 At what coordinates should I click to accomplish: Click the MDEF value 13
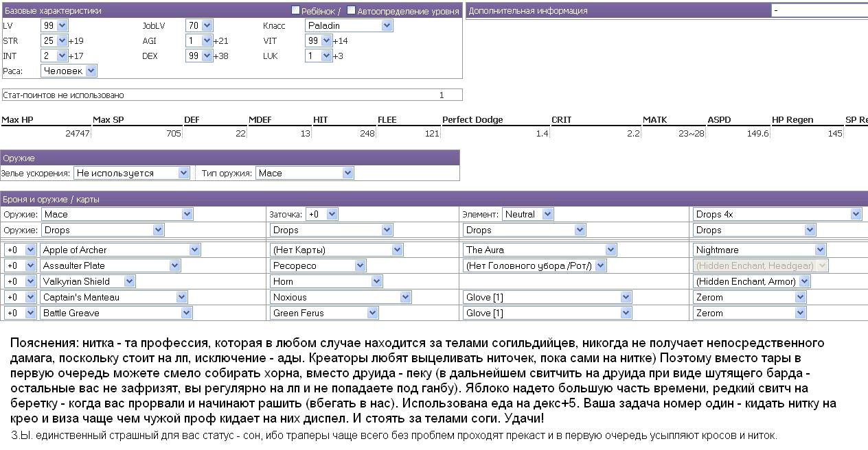[306, 134]
